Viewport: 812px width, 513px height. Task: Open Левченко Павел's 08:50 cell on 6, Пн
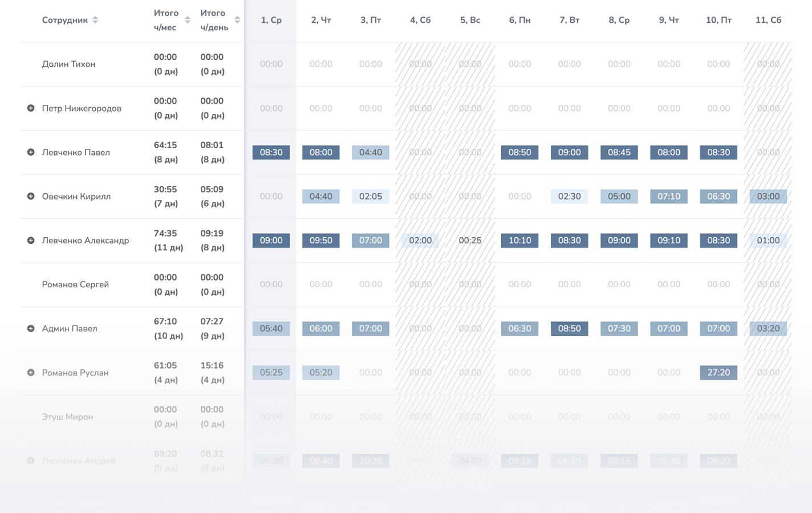[x=520, y=152]
